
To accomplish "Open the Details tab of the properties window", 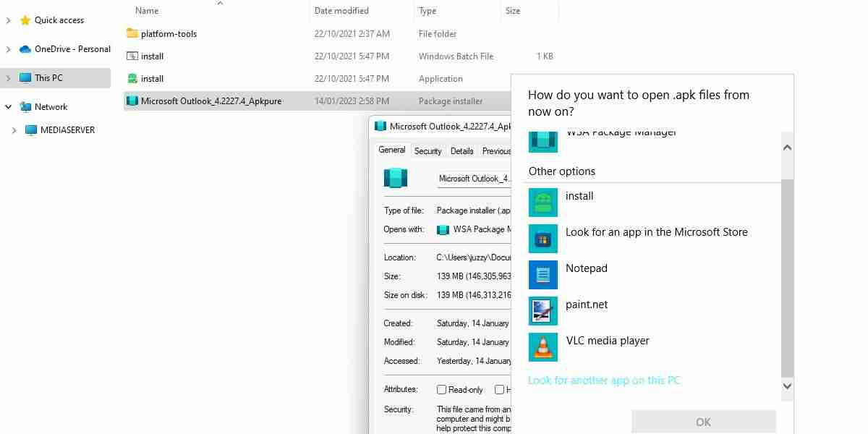I will coord(461,150).
